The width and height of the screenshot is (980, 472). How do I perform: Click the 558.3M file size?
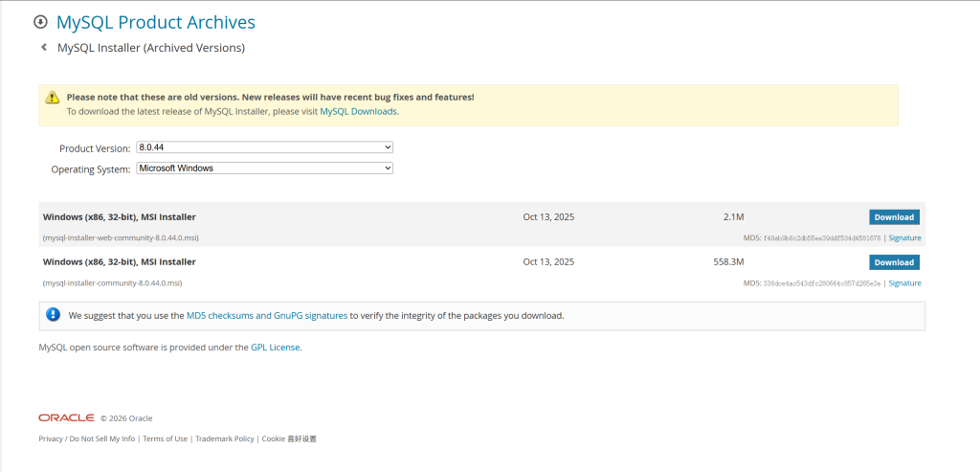tap(728, 262)
